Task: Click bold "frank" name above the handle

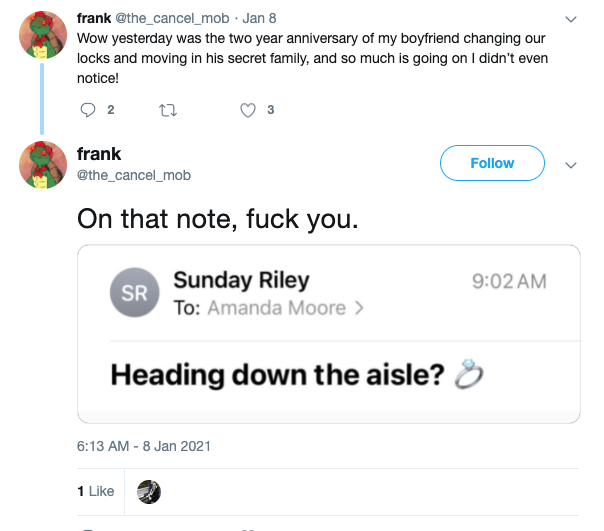Action: pyautogui.click(x=99, y=154)
